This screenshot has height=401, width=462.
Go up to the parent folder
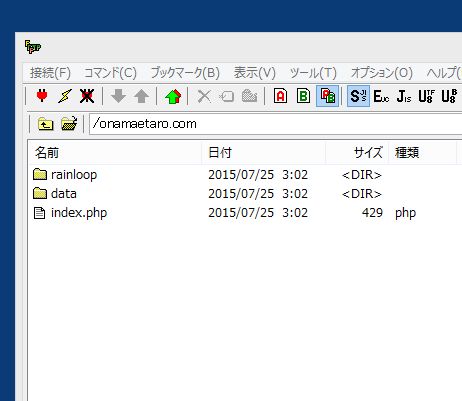45,124
